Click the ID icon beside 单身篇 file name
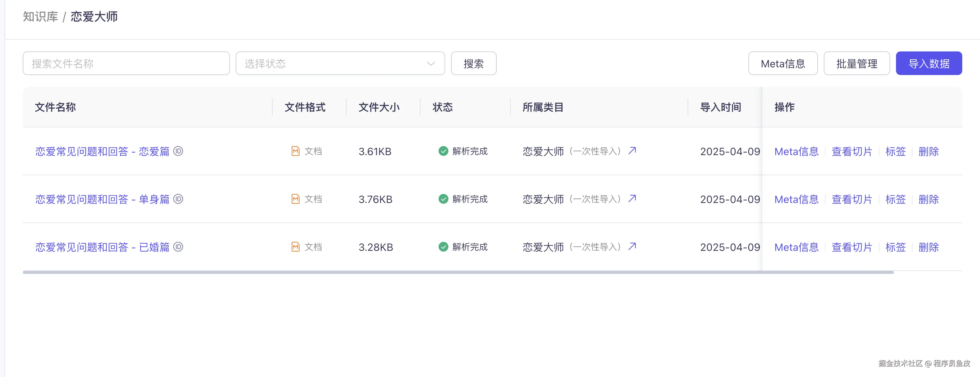The image size is (980, 377). (x=178, y=199)
